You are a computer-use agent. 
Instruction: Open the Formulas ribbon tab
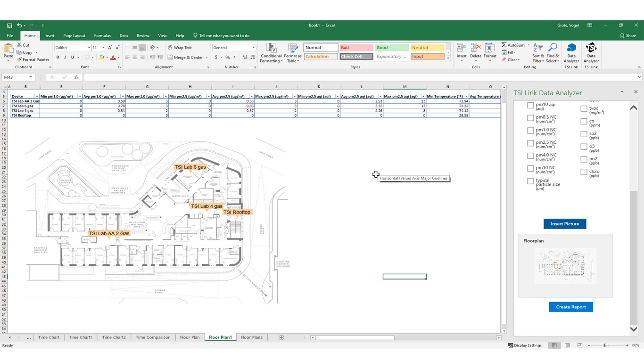pyautogui.click(x=102, y=36)
